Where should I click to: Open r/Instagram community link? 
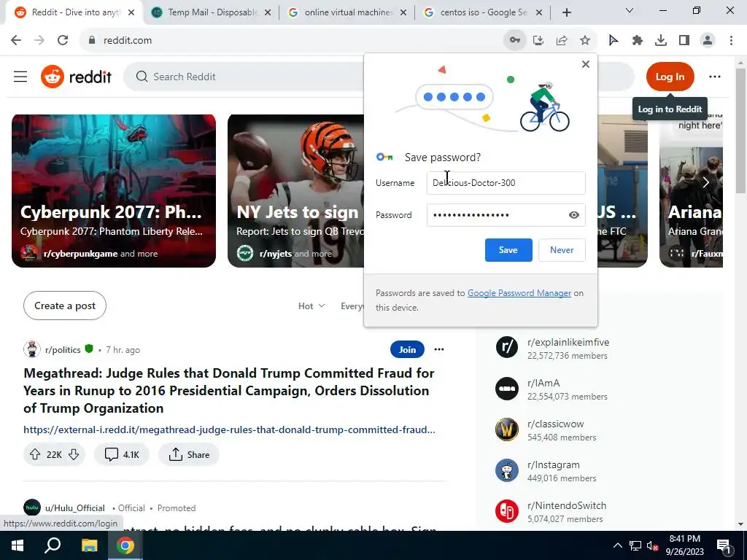[554, 464]
